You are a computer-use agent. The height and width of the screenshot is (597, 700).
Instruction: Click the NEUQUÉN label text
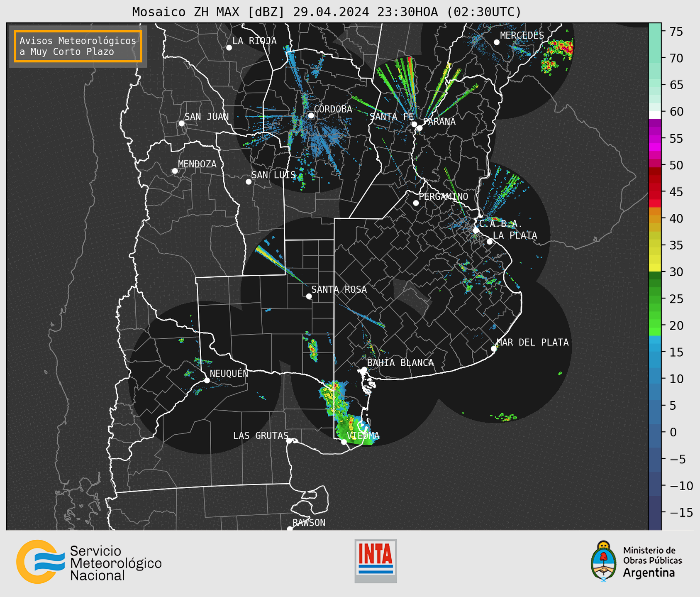(x=229, y=373)
